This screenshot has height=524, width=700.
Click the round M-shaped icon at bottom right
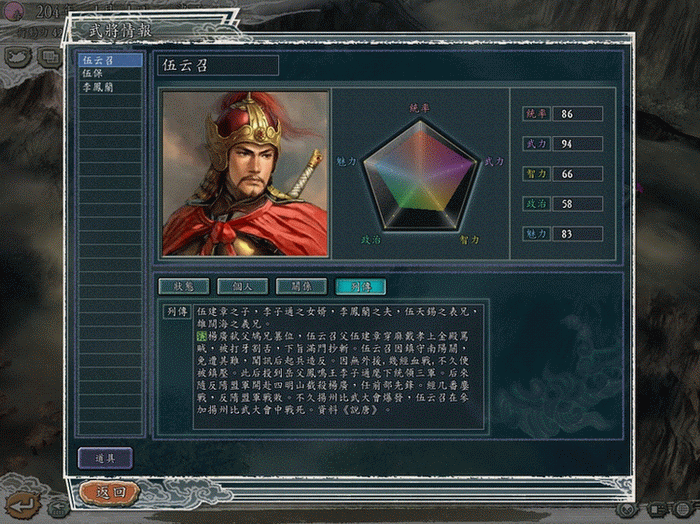[629, 509]
